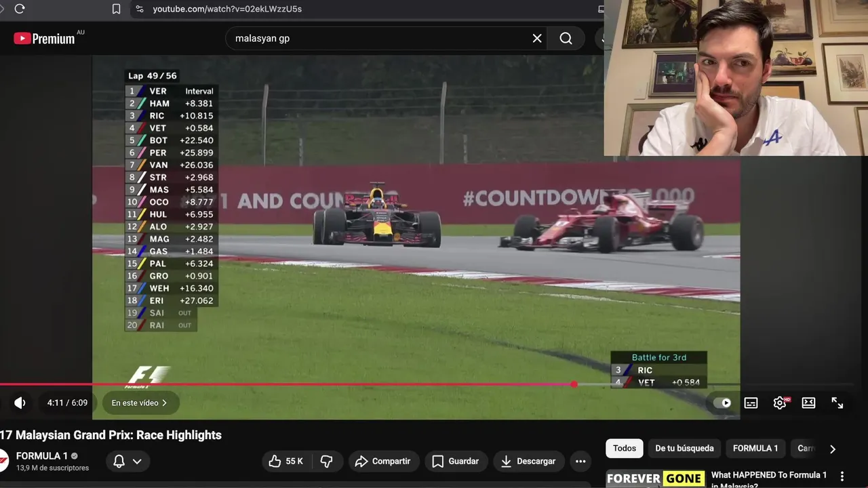868x488 pixels.
Task: Download the video with Descargar button
Action: point(529,461)
